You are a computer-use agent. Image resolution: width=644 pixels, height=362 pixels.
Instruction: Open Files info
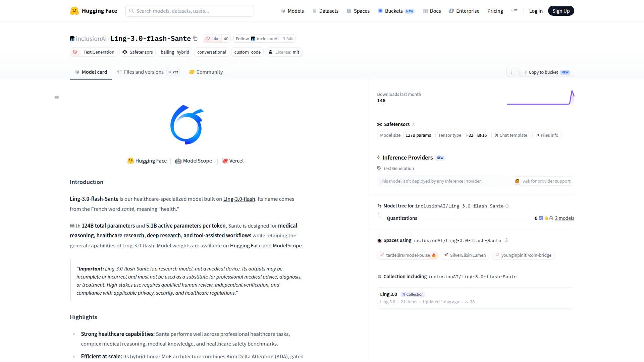[x=547, y=135]
